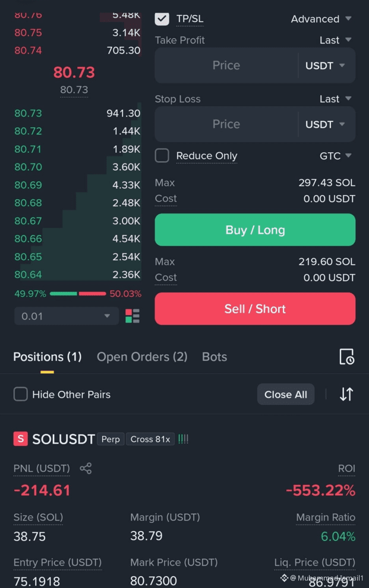Screen dimensions: 369x588
Task: Change the order book layout icon
Action: 133,316
